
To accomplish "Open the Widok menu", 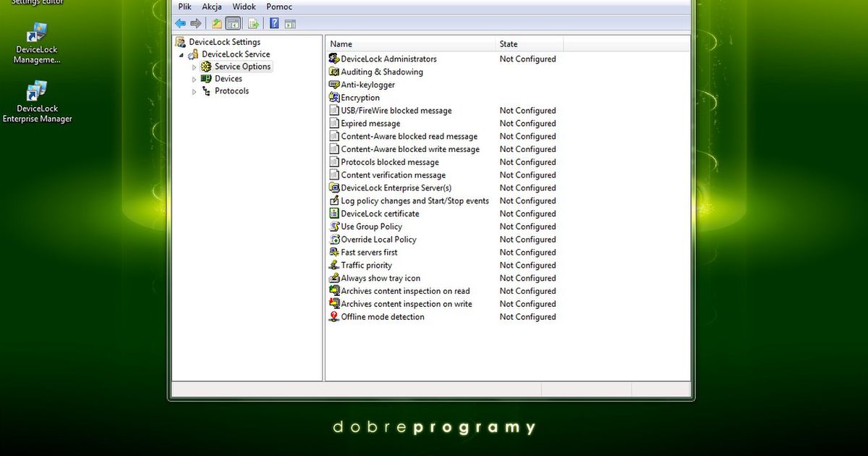I will 244,7.
